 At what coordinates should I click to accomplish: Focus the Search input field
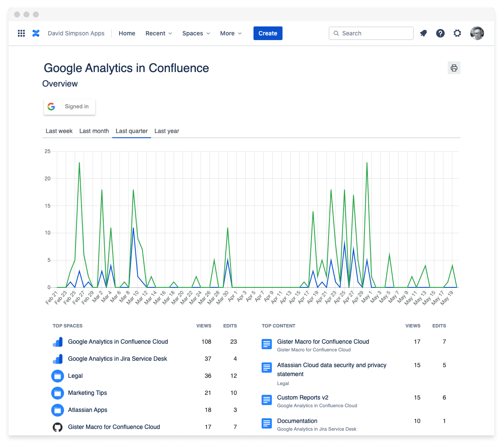[371, 33]
